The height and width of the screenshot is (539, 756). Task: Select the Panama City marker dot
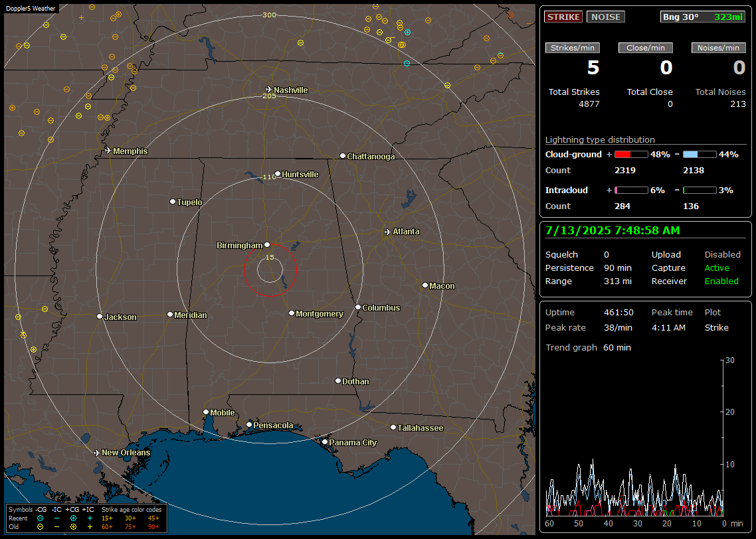click(325, 441)
